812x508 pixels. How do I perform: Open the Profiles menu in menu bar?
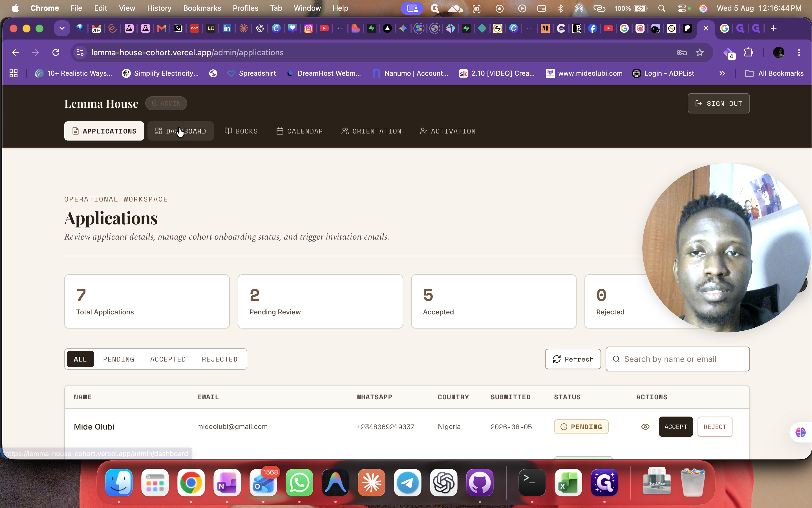pos(246,8)
